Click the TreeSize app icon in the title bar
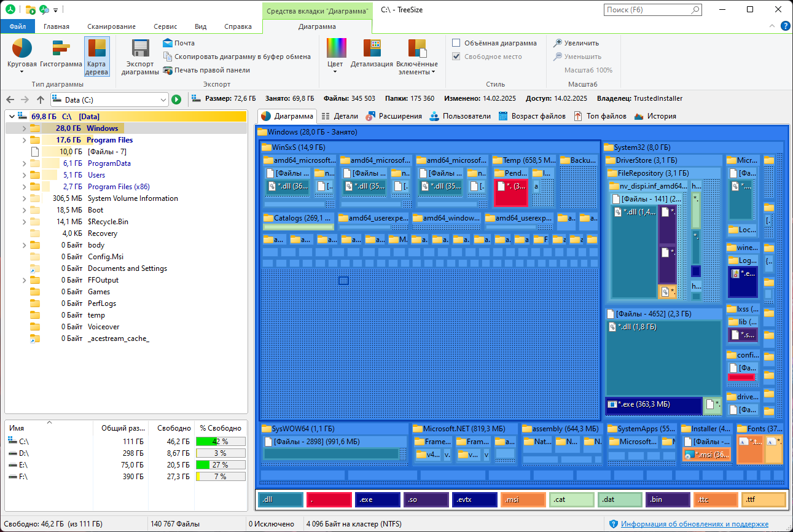This screenshot has width=793, height=532. pyautogui.click(x=10, y=10)
